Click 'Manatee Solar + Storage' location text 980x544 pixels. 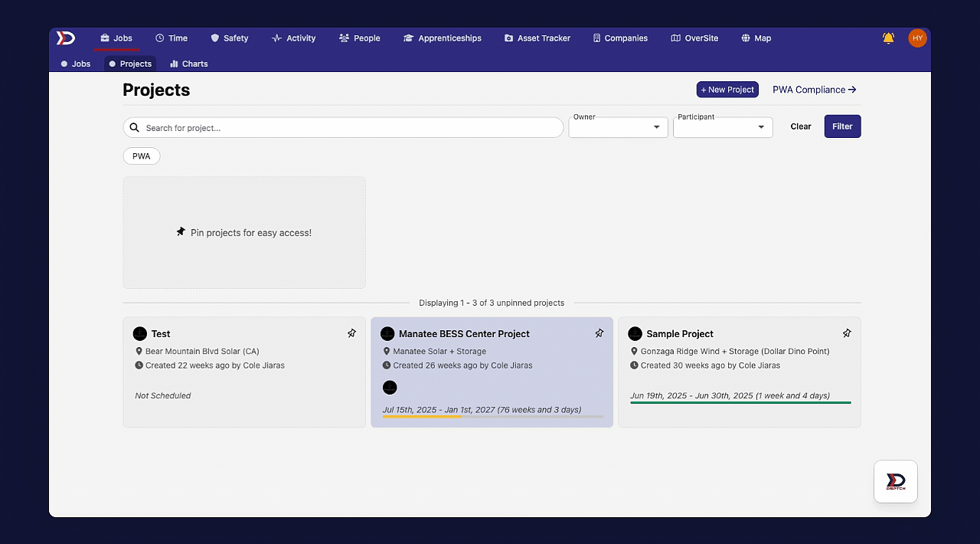point(439,352)
